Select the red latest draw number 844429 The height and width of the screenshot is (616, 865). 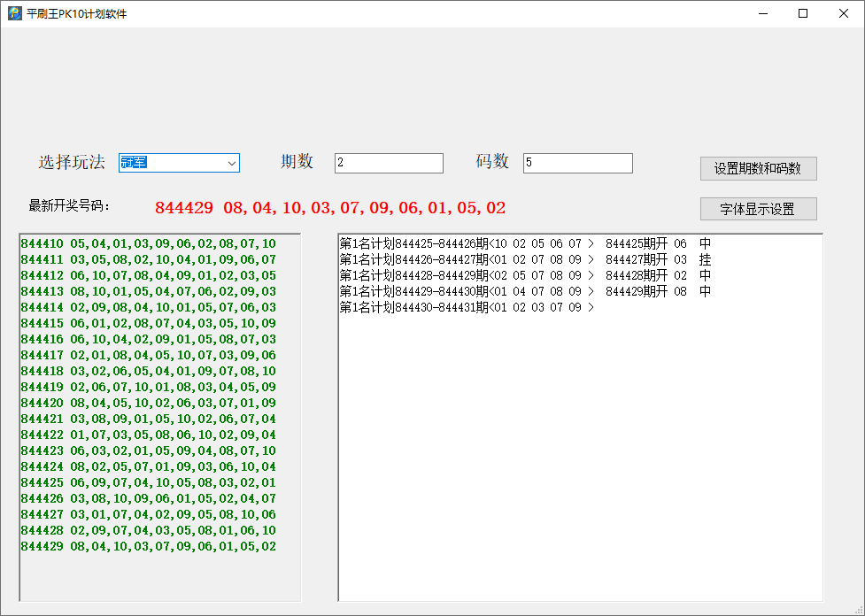click(183, 208)
